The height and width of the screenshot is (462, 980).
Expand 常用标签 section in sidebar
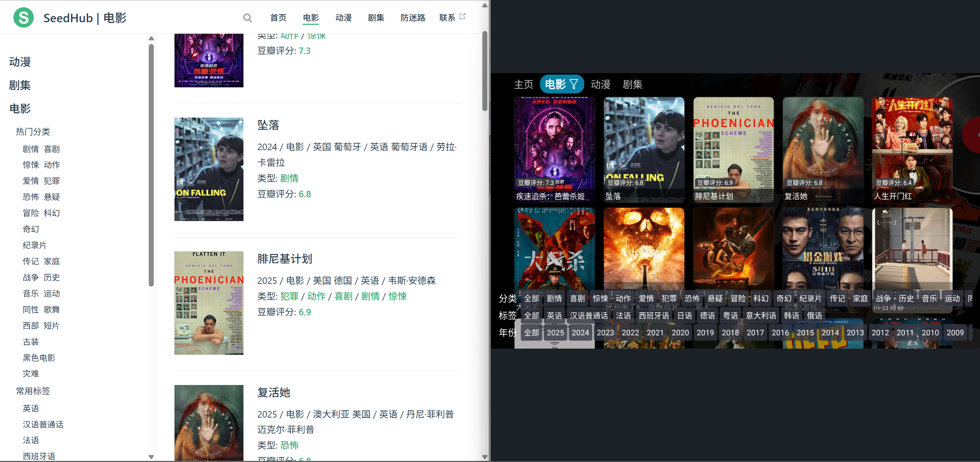coord(33,391)
